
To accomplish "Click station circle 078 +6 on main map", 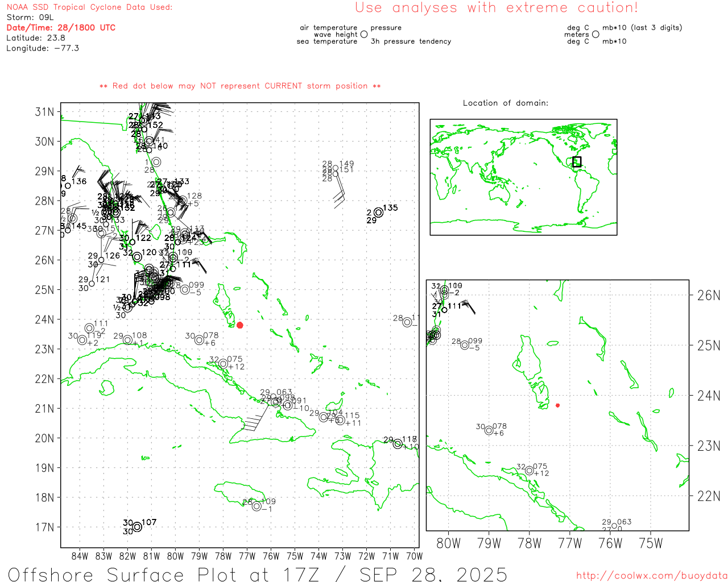I will pos(199,340).
